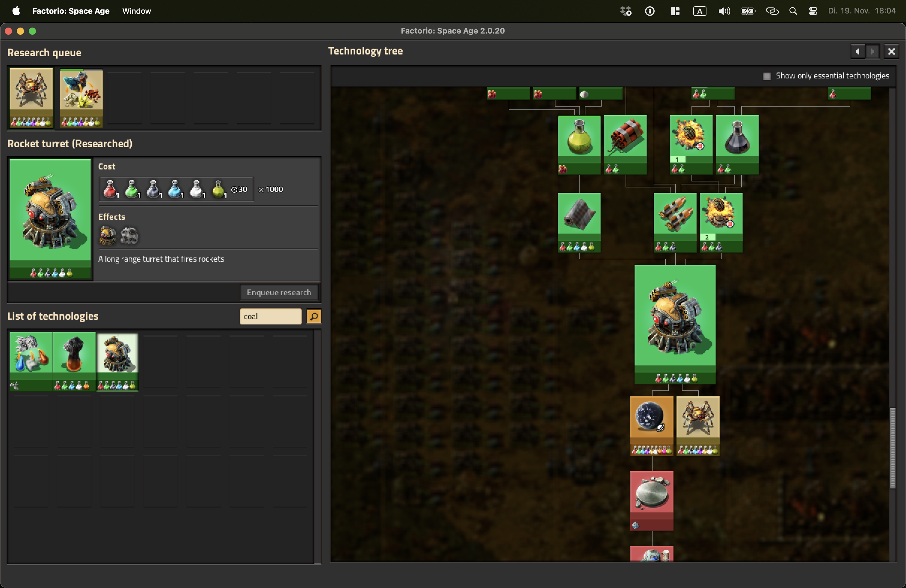Open the Apple menu

coord(16,11)
